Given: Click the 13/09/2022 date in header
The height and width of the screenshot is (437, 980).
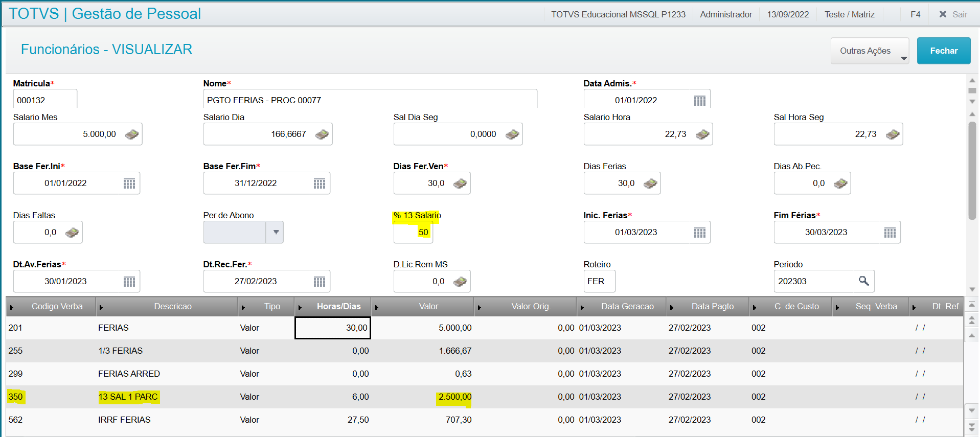Looking at the screenshot, I should [788, 14].
